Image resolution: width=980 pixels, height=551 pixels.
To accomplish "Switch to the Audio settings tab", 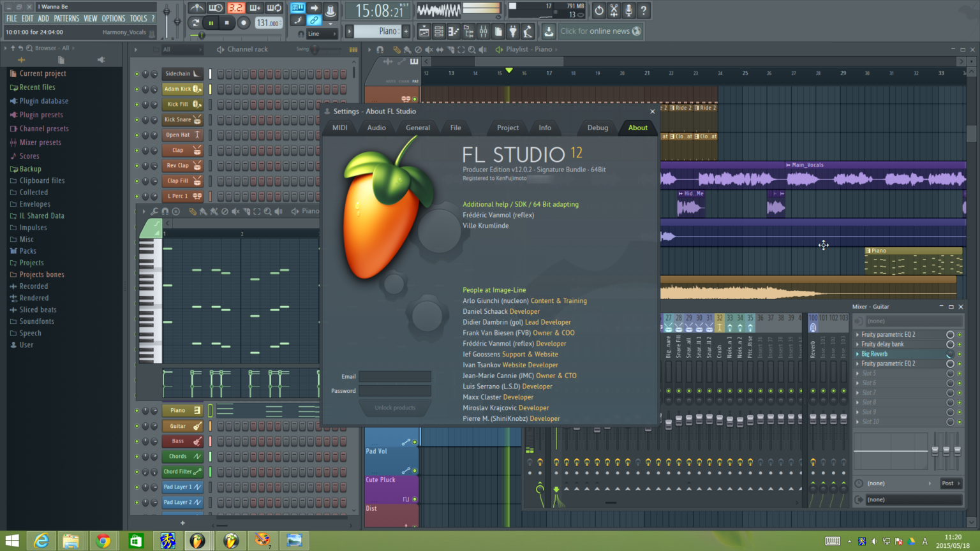I will coord(376,128).
